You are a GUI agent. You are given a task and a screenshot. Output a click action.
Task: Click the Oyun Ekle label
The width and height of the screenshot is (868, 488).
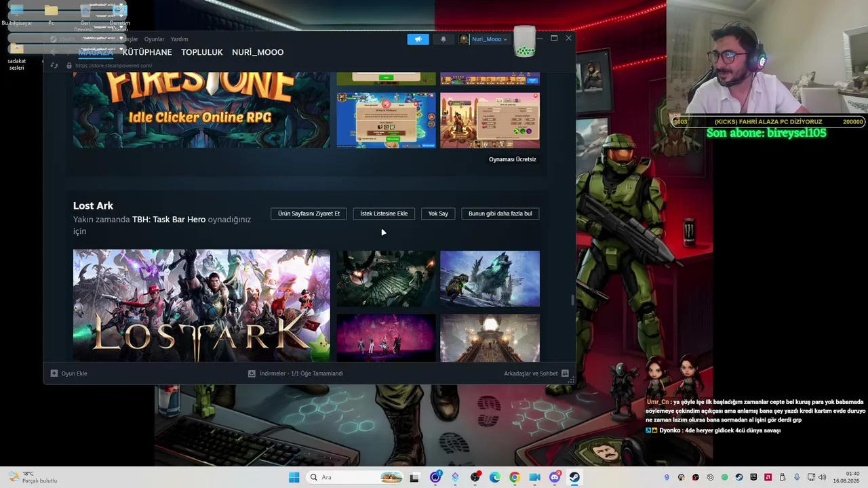click(x=74, y=373)
